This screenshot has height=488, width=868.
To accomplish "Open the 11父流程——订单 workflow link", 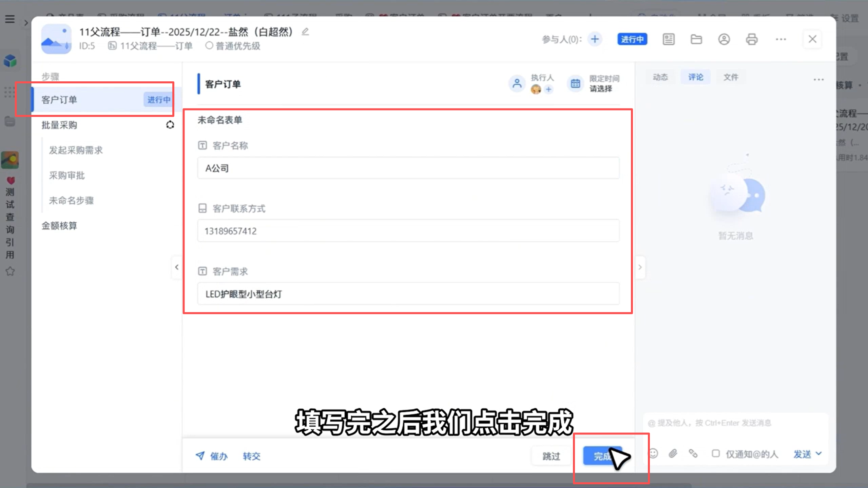I will coord(150,46).
